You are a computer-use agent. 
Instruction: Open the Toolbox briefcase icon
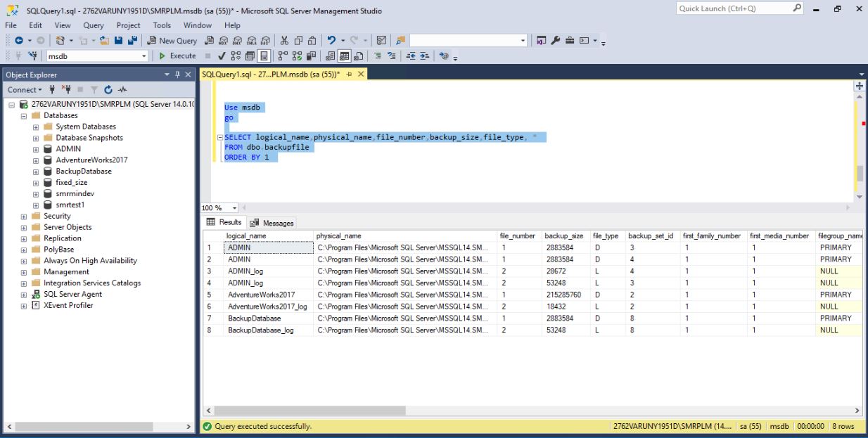(570, 41)
